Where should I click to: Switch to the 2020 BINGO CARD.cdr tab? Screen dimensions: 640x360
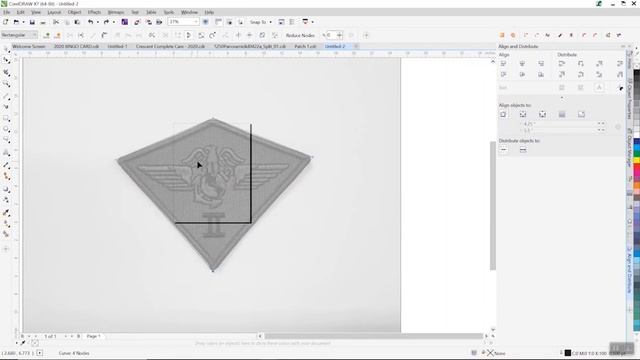[76, 47]
